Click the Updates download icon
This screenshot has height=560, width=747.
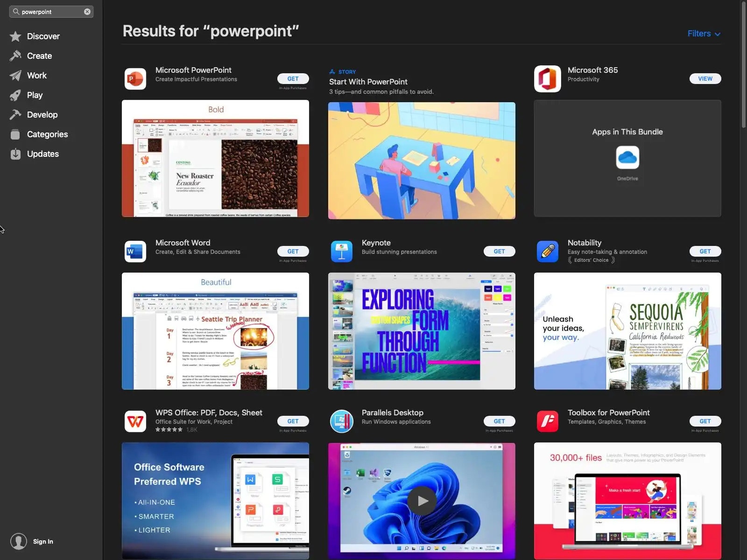(x=15, y=154)
